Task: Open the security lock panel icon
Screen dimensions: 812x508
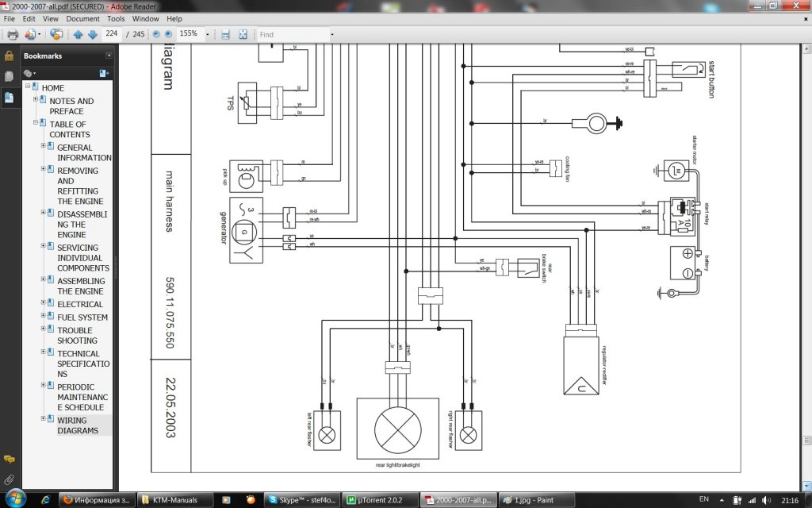Action: (x=9, y=56)
